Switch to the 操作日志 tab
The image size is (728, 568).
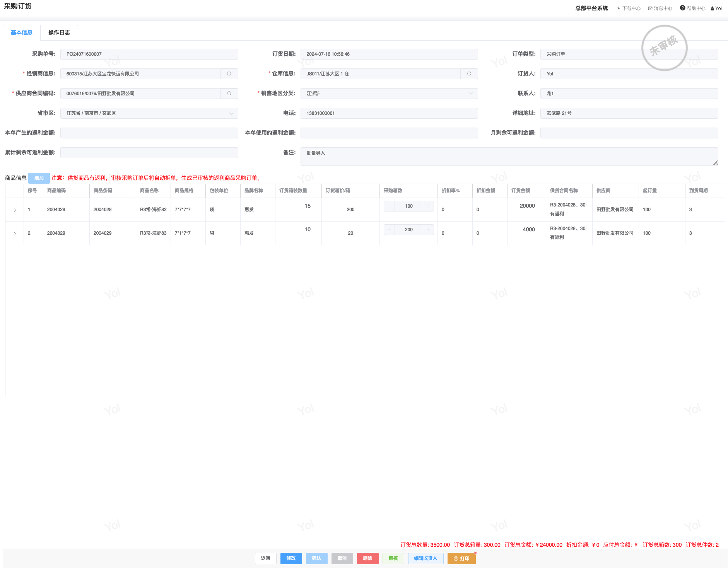click(59, 33)
